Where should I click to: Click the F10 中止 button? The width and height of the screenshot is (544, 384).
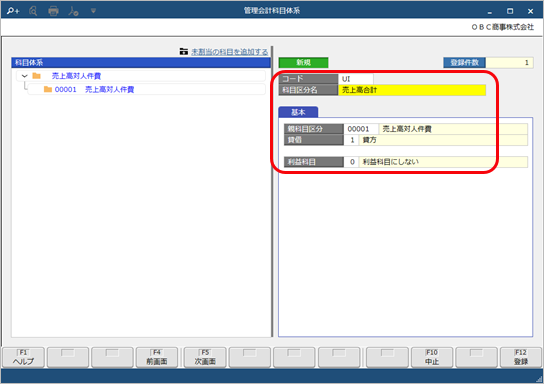pos(432,357)
